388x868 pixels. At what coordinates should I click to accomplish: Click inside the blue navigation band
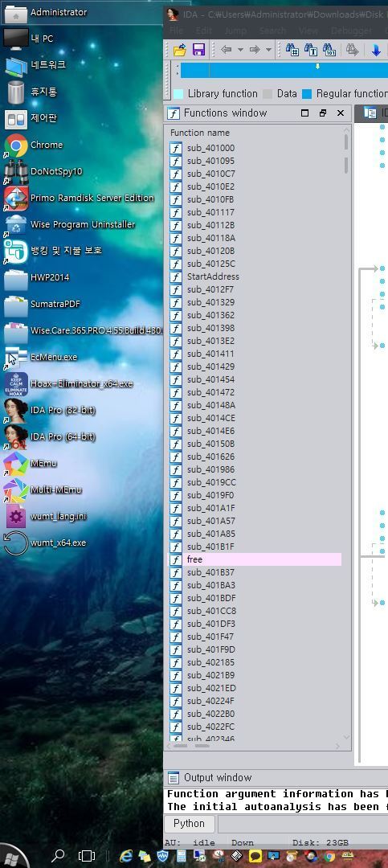point(284,70)
